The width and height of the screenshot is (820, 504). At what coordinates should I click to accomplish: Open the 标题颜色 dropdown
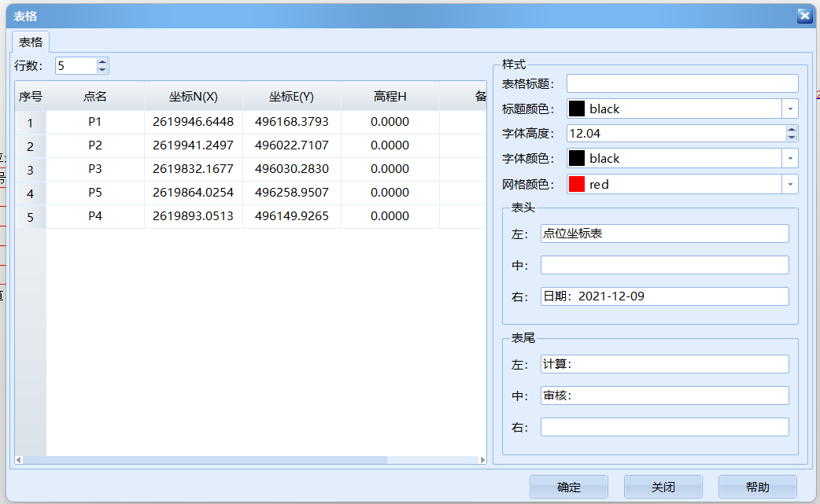(790, 109)
